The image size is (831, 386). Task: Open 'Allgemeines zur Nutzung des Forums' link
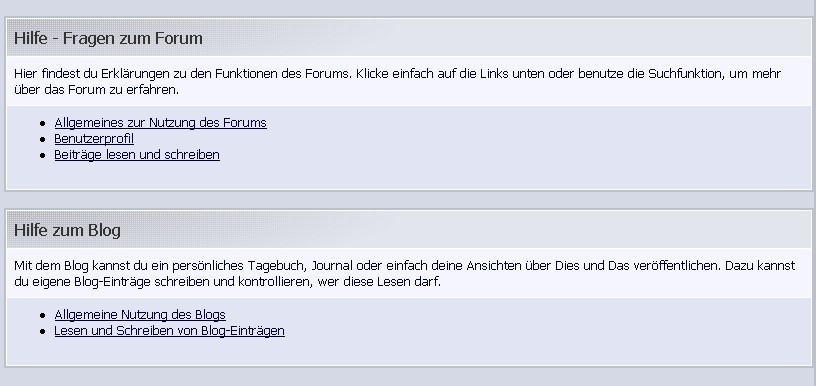tap(160, 123)
